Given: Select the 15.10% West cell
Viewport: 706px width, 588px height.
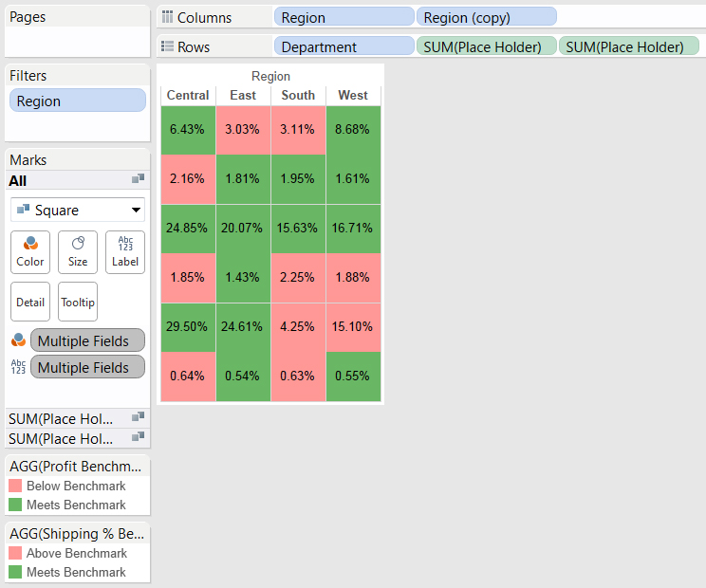Looking at the screenshot, I should (x=353, y=327).
